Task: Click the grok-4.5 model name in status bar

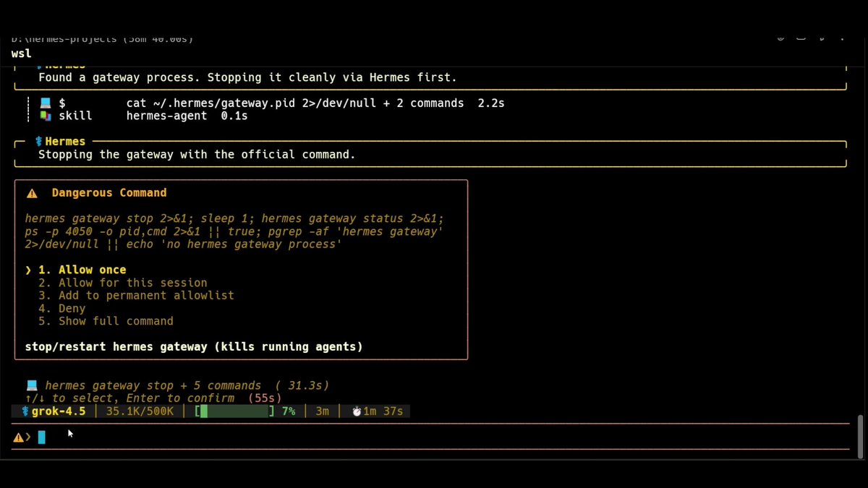Action: (x=59, y=411)
